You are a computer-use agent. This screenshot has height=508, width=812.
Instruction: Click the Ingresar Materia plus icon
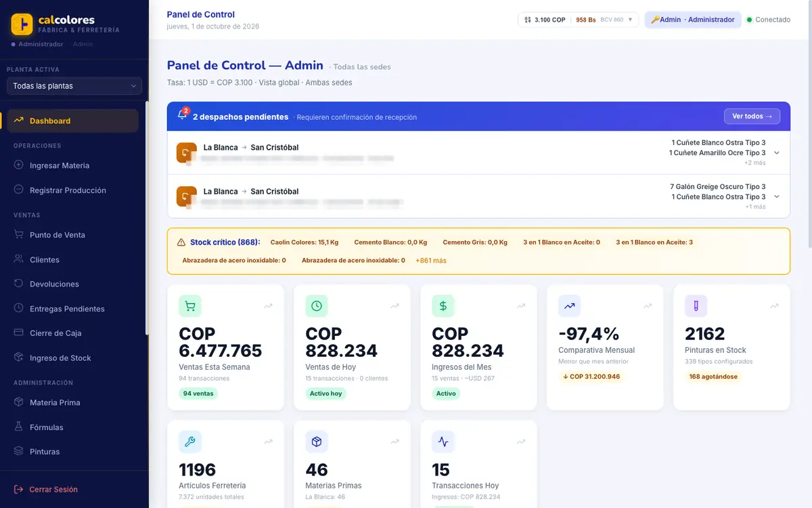(x=18, y=165)
